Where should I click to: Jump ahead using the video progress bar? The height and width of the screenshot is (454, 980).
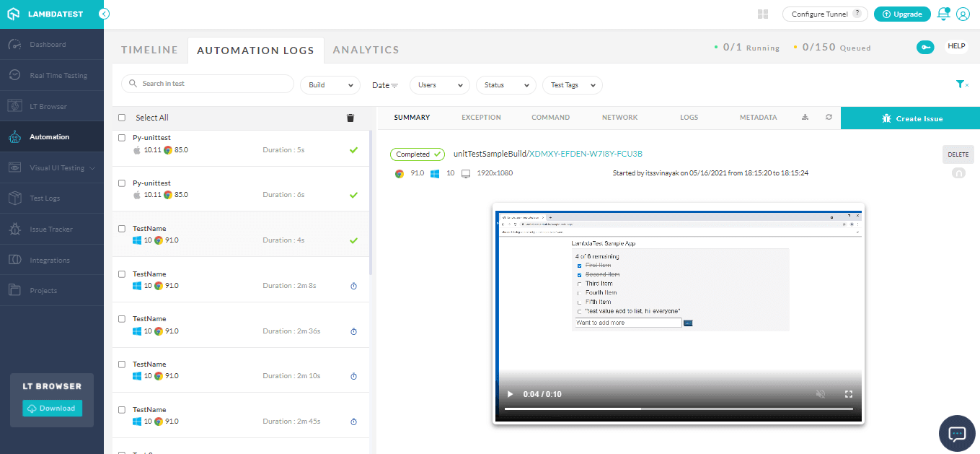721,409
